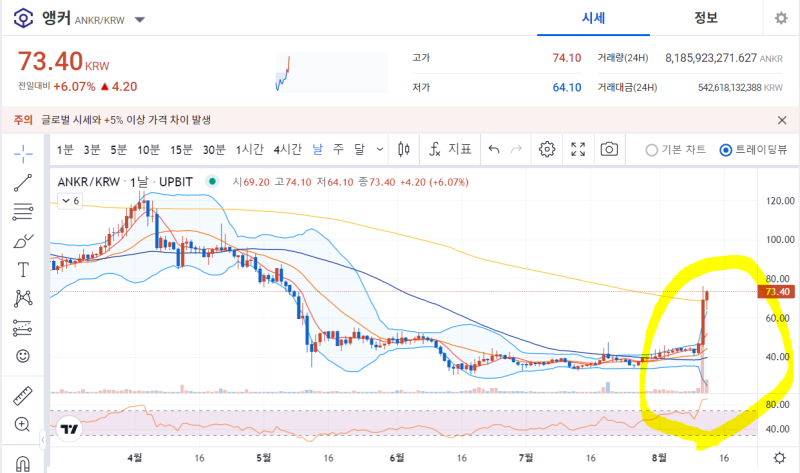The height and width of the screenshot is (473, 800).
Task: Set interval to 10분
Action: click(148, 150)
